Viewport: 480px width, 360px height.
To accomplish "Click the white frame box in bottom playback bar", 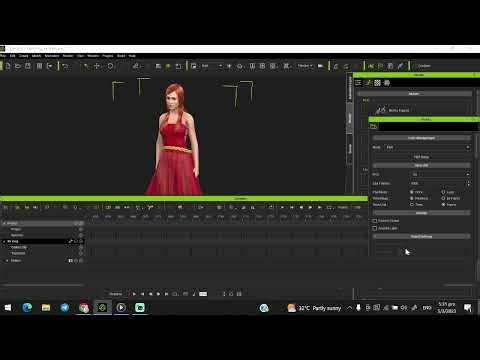I will coord(203,294).
